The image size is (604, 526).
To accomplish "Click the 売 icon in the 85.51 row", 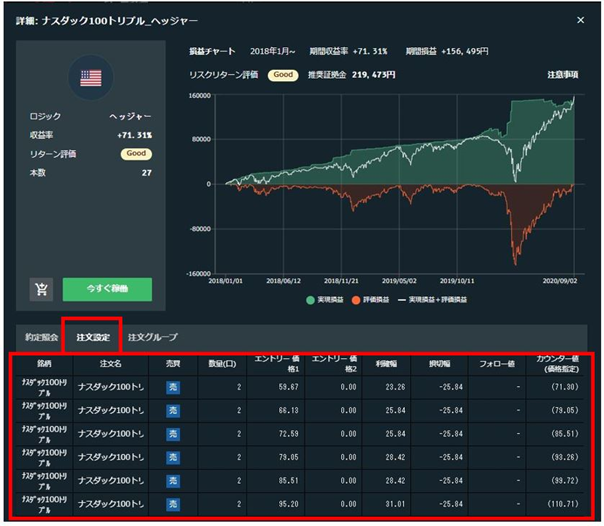I will 173,481.
